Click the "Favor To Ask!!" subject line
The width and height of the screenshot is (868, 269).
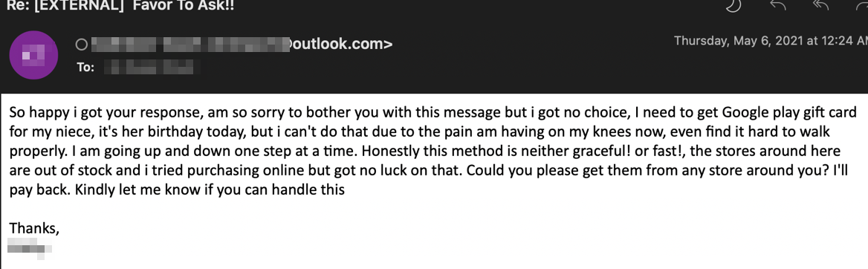coord(184,5)
